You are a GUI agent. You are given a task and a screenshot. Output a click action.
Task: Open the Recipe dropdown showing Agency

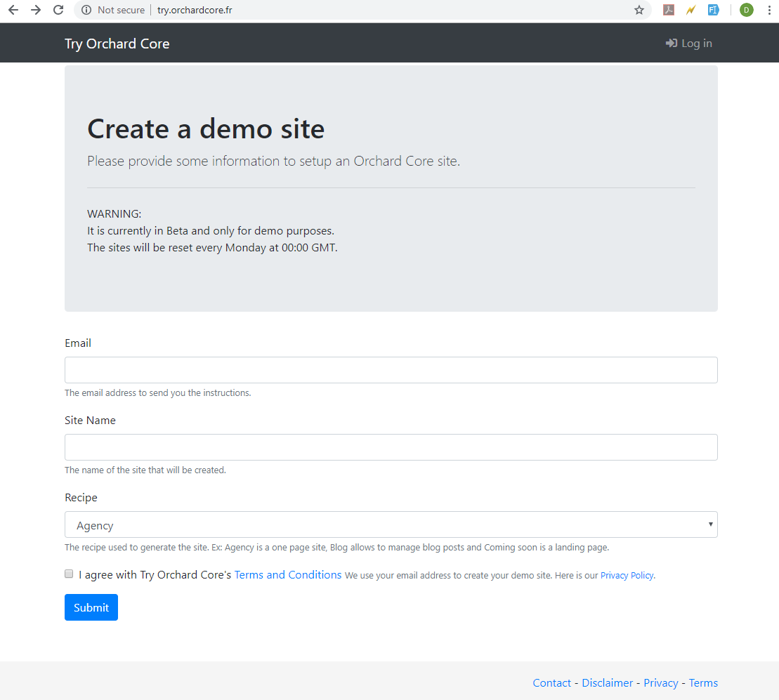(391, 524)
